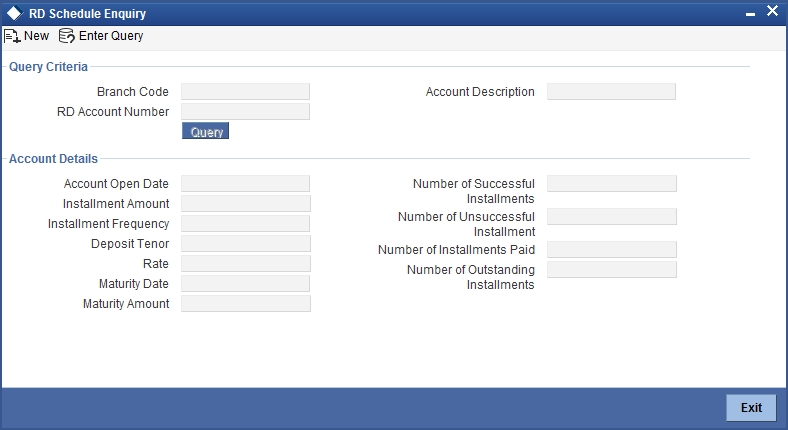Minimize the RD Schedule Enquiry window
Image resolution: width=788 pixels, height=430 pixels.
click(x=750, y=15)
